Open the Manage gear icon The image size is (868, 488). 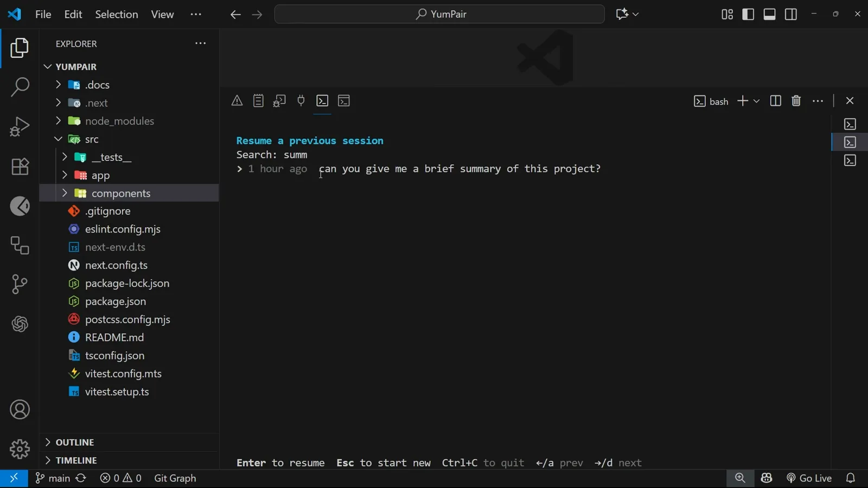click(20, 449)
